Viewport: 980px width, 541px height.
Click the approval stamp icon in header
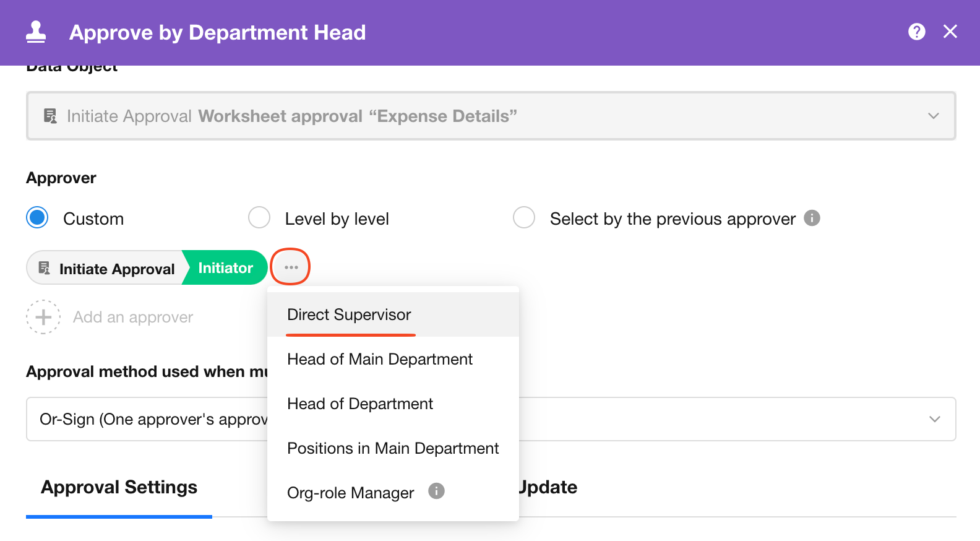(36, 32)
